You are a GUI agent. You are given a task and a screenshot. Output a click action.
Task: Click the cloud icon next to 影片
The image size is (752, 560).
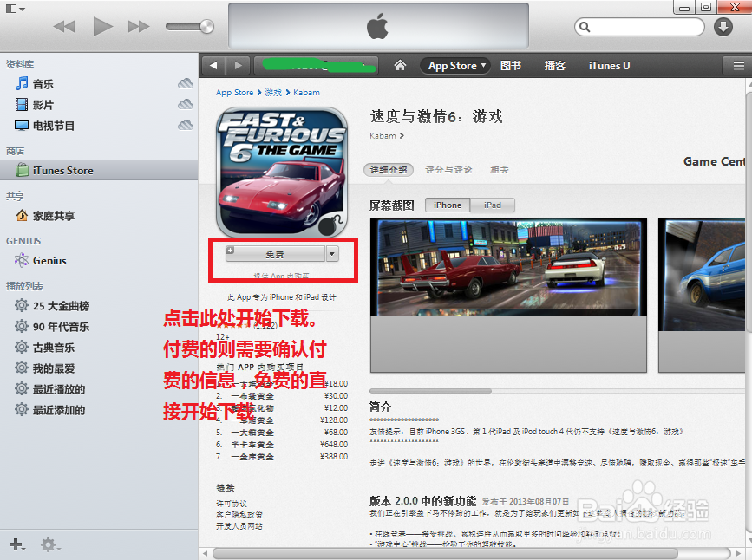pyautogui.click(x=186, y=105)
